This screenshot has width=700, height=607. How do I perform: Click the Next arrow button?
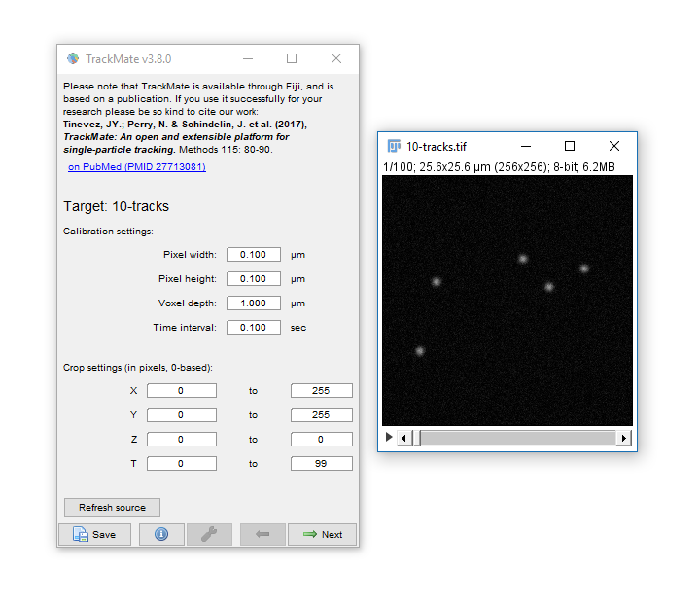[322, 534]
